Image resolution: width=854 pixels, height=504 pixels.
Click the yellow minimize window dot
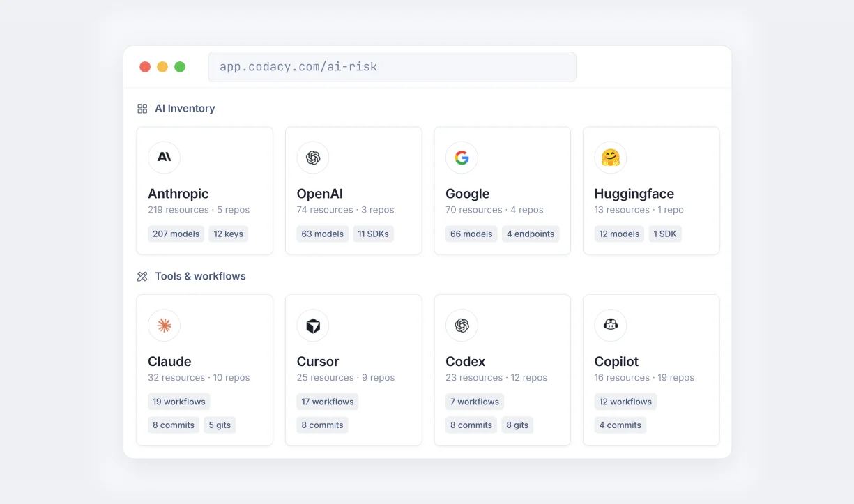[x=162, y=67]
